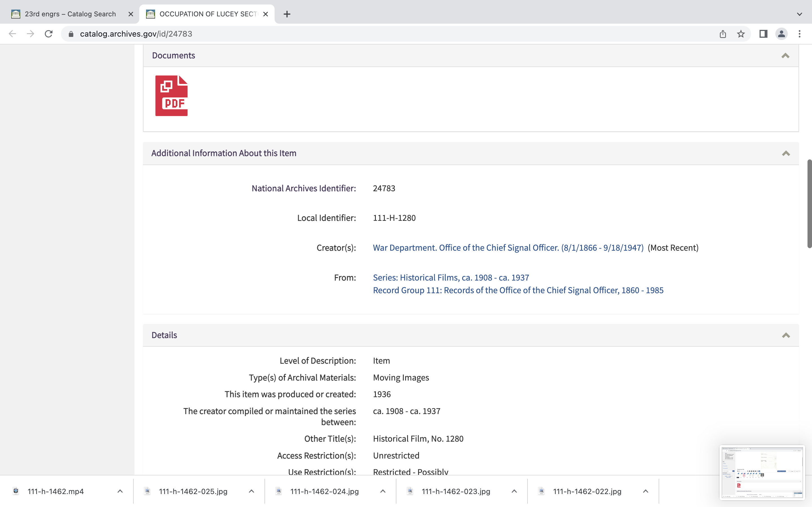Close the OCCUPATION OF LUCEY SECTOR tab
Image resolution: width=812 pixels, height=507 pixels.
point(265,14)
